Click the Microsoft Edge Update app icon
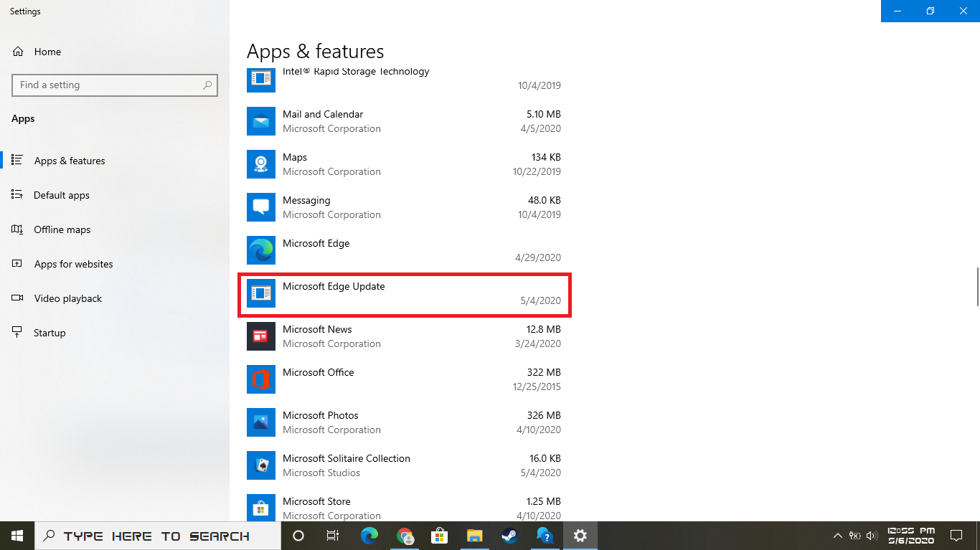Screen dimensions: 980x550 tap(261, 293)
